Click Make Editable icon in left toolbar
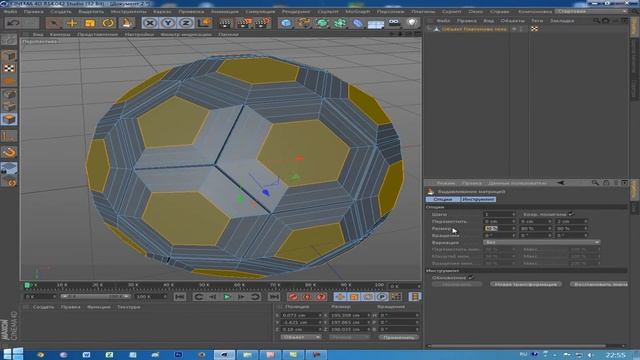640x360 pixels. (x=9, y=40)
